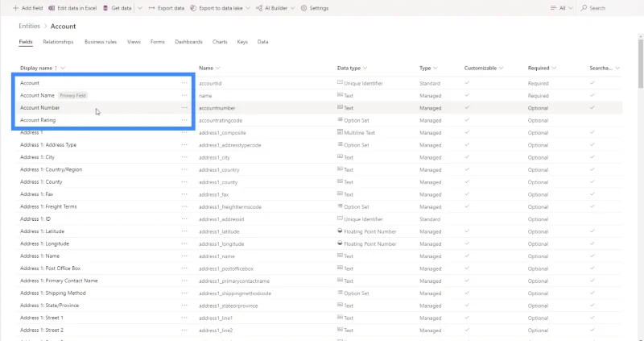Click the Add field plus icon

(x=15, y=8)
